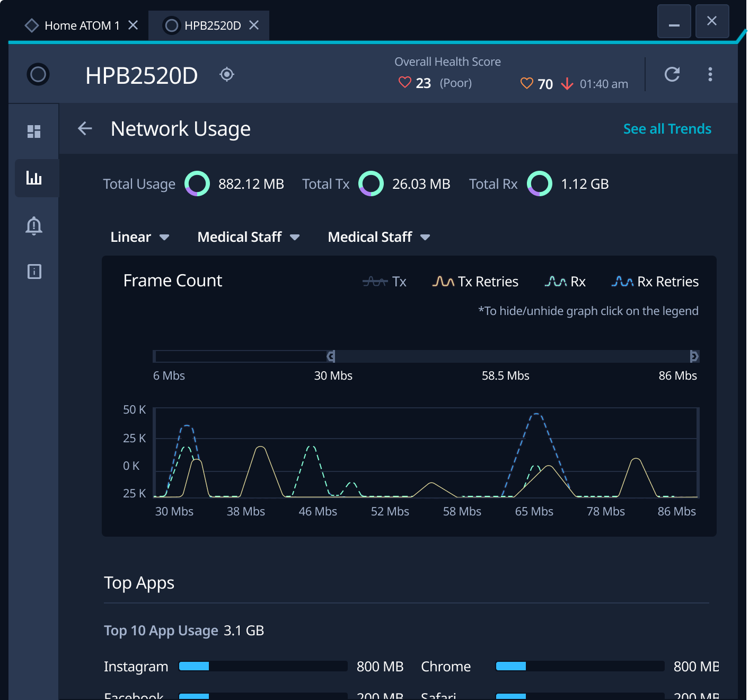Click the Overall Health Score heart icon
Image resolution: width=749 pixels, height=700 pixels.
tap(404, 82)
